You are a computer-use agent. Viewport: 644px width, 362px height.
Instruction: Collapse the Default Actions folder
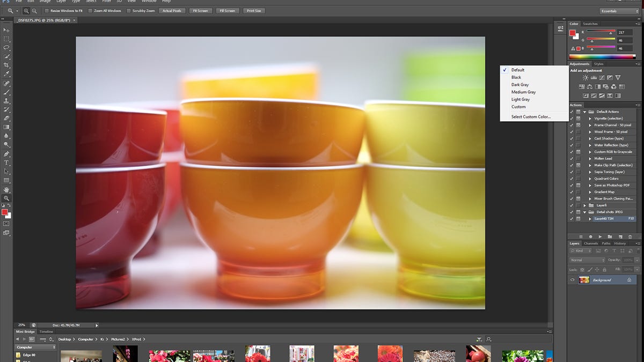click(x=585, y=112)
